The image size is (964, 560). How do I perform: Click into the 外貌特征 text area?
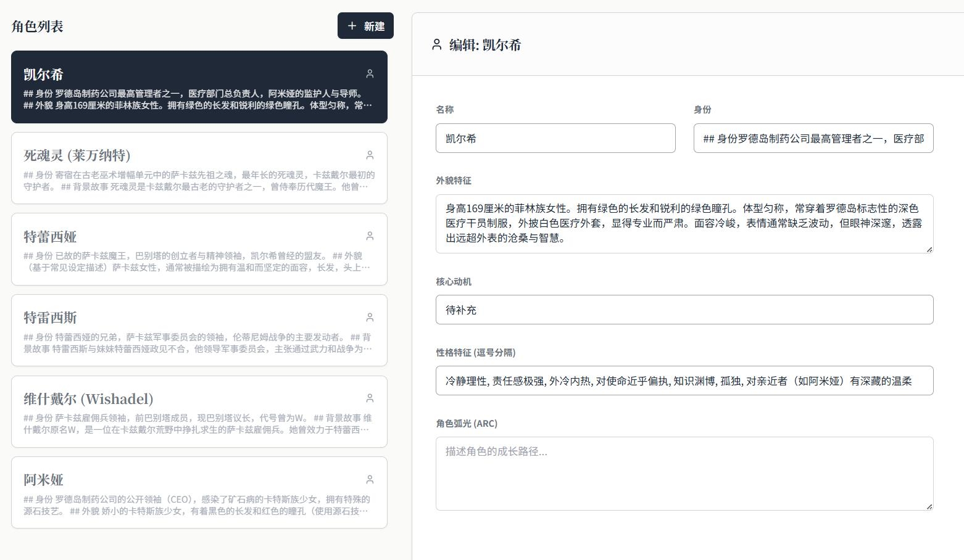[684, 224]
